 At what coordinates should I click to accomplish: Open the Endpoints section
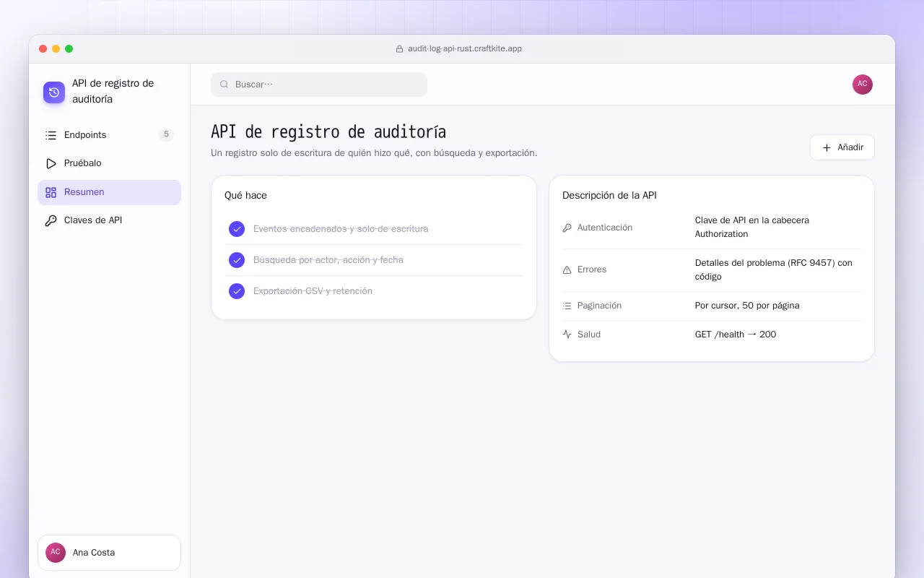109,135
